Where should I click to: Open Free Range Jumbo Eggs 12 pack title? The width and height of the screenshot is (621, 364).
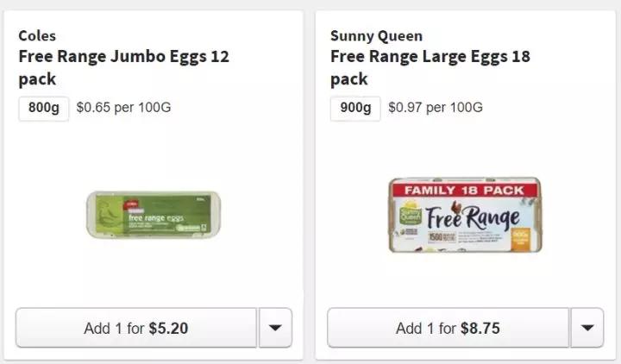(123, 68)
